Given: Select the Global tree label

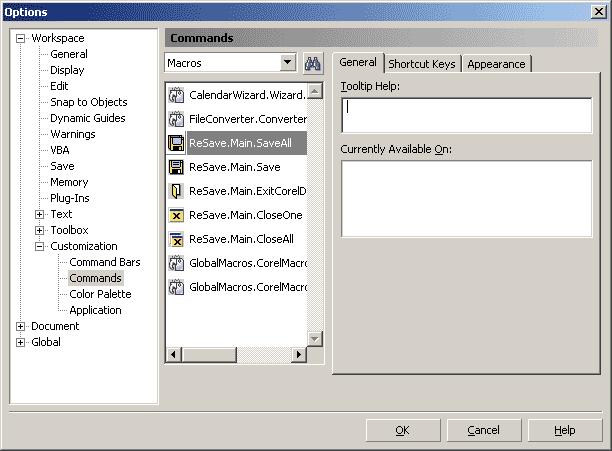Looking at the screenshot, I should 46,342.
